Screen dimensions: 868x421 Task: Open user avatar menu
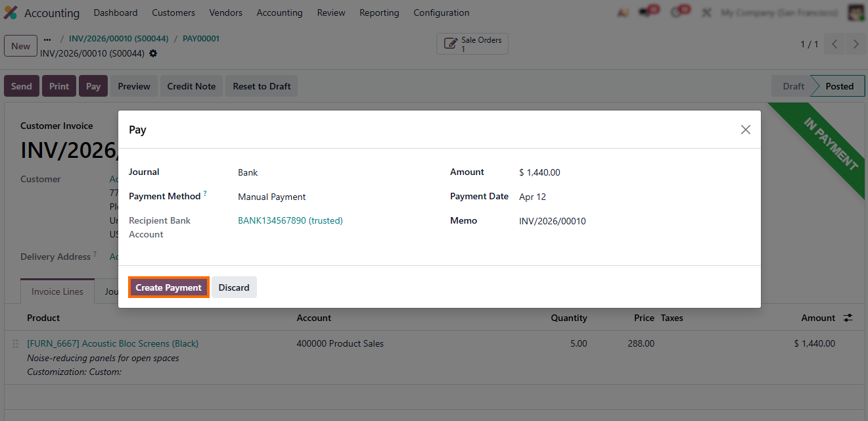pyautogui.click(x=856, y=12)
